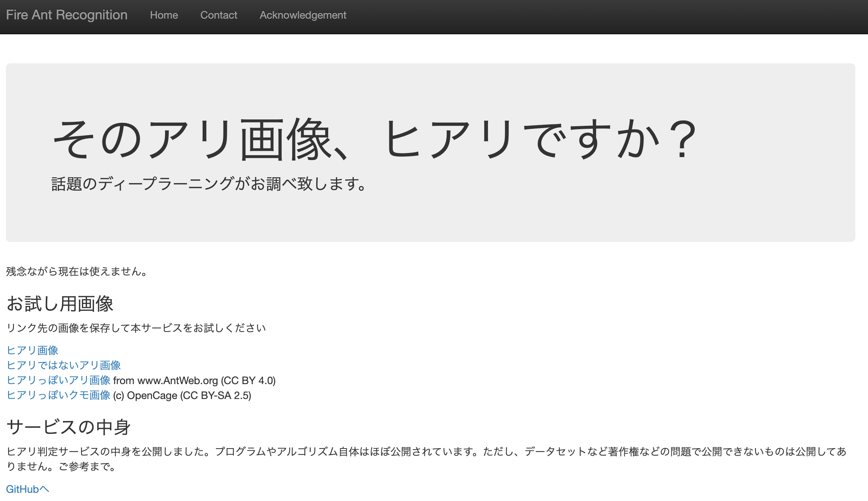Follow the GitHubへ link
This screenshot has height=501, width=868.
click(x=27, y=489)
